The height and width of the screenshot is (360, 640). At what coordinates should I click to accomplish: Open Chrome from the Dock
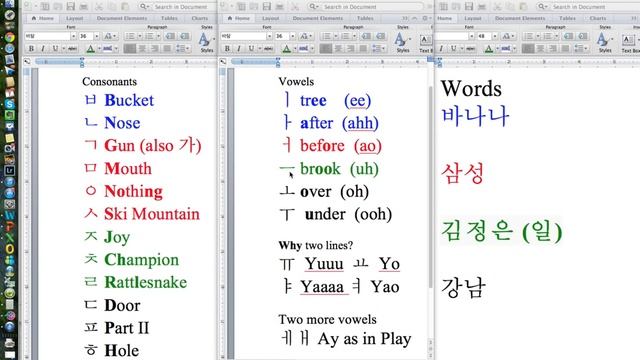click(10, 38)
